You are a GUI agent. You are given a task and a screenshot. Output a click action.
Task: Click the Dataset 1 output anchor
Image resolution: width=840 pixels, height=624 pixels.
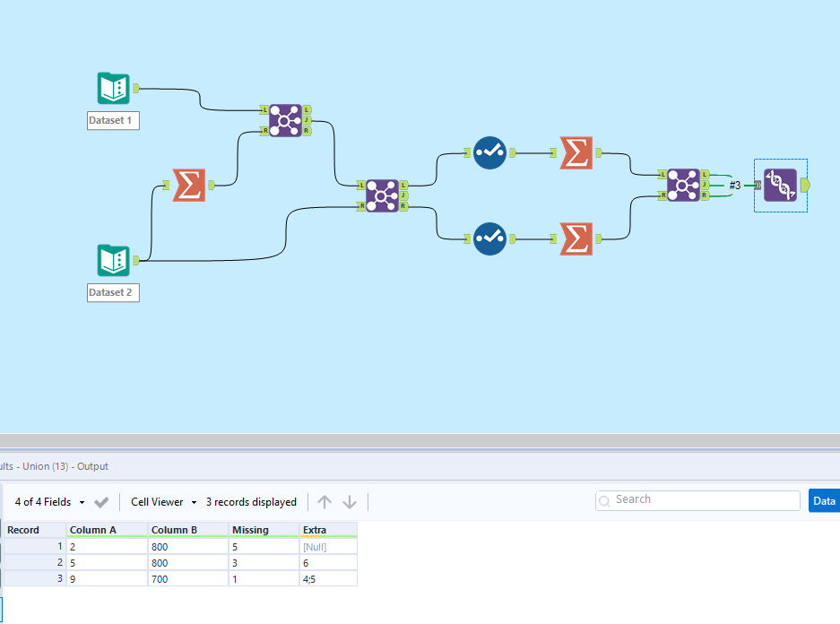pos(136,88)
